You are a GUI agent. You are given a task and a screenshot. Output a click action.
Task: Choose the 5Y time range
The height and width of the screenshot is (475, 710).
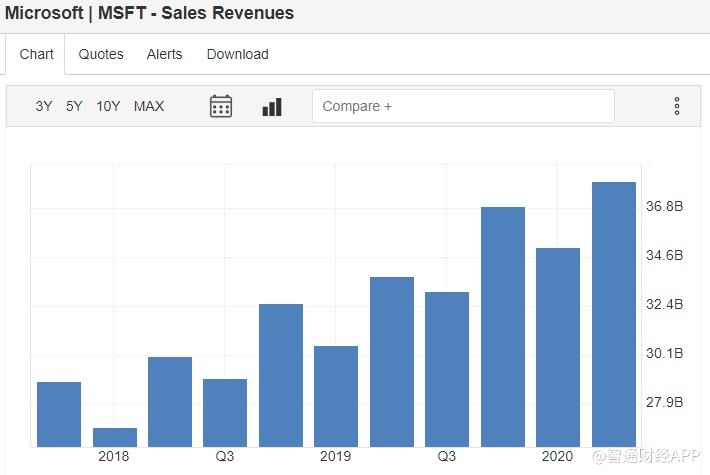point(74,106)
